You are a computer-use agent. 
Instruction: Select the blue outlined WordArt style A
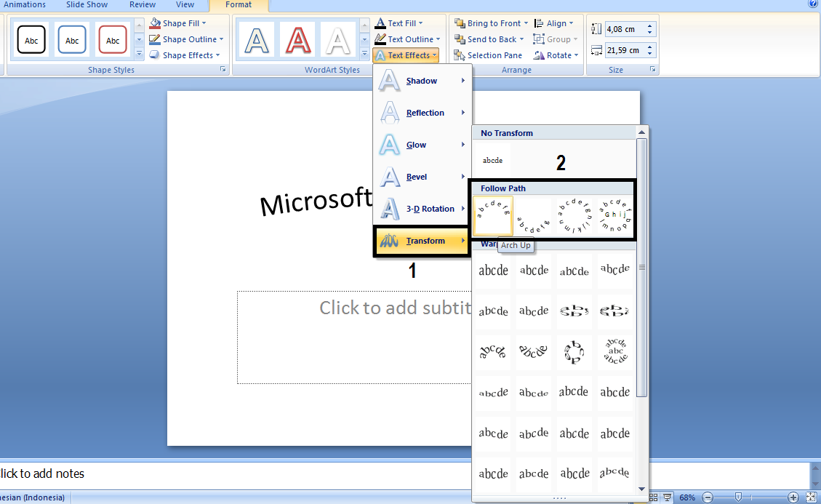(257, 40)
